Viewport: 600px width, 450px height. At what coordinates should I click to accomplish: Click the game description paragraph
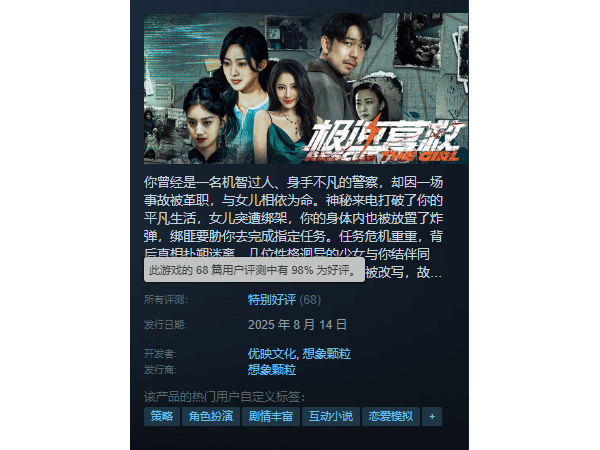point(293,227)
